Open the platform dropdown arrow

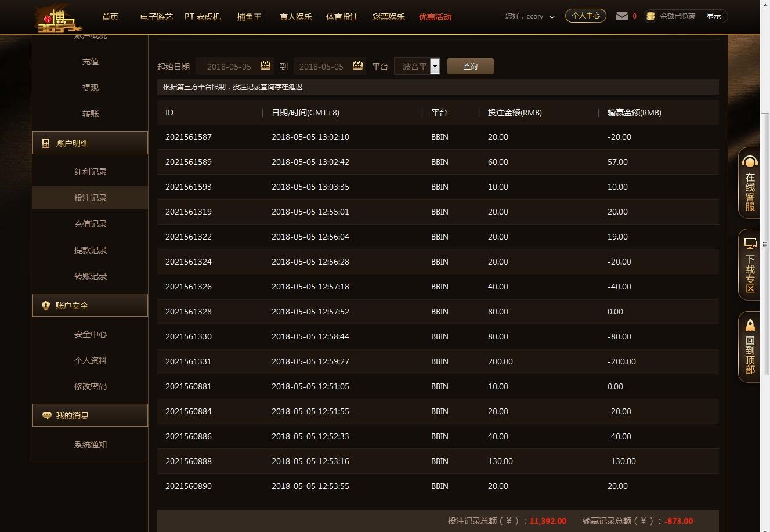pos(435,66)
